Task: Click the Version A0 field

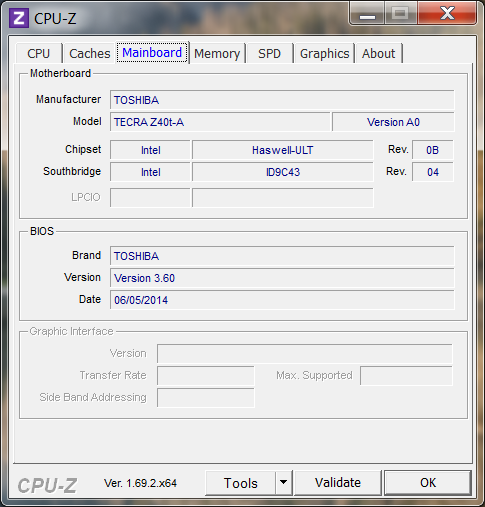Action: [x=393, y=122]
